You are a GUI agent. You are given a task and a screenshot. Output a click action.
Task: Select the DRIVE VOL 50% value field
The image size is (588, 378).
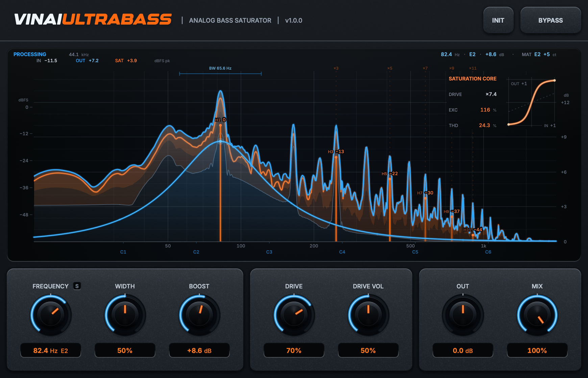(368, 350)
